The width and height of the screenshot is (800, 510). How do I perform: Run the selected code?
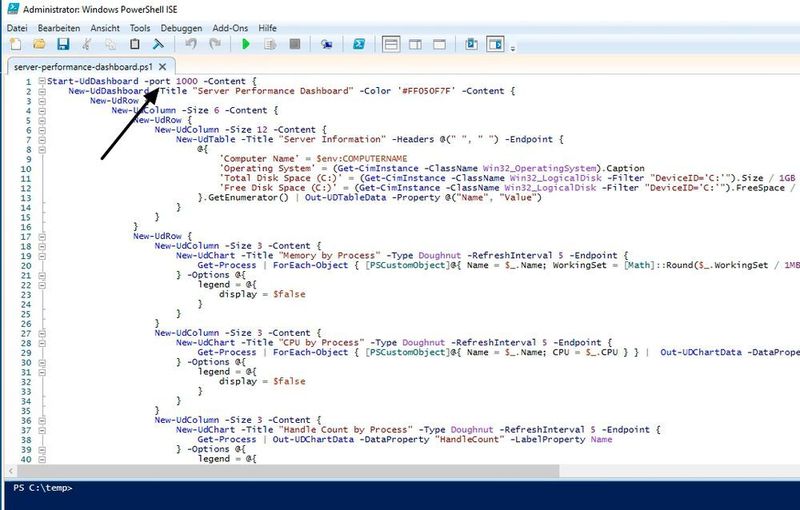click(x=270, y=44)
